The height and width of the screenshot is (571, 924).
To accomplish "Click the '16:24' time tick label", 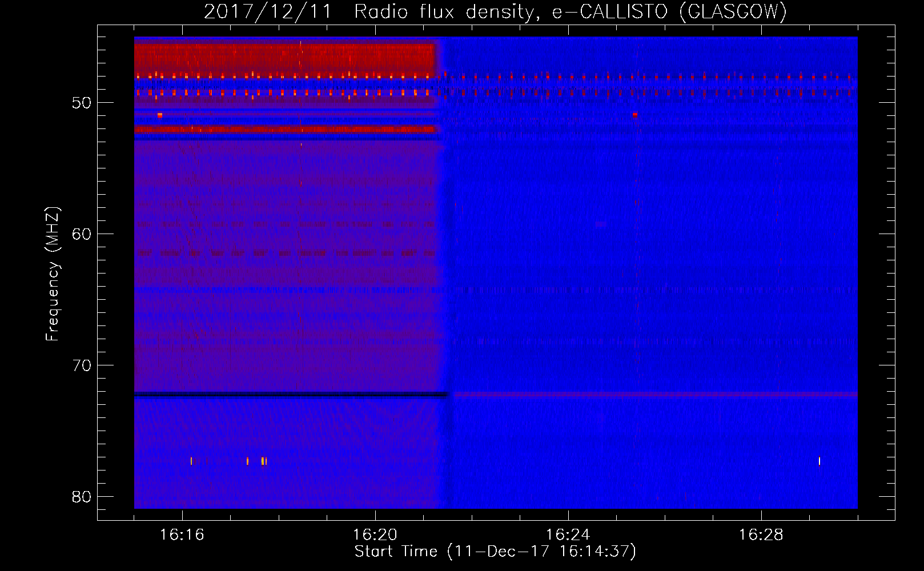I will coord(568,535).
